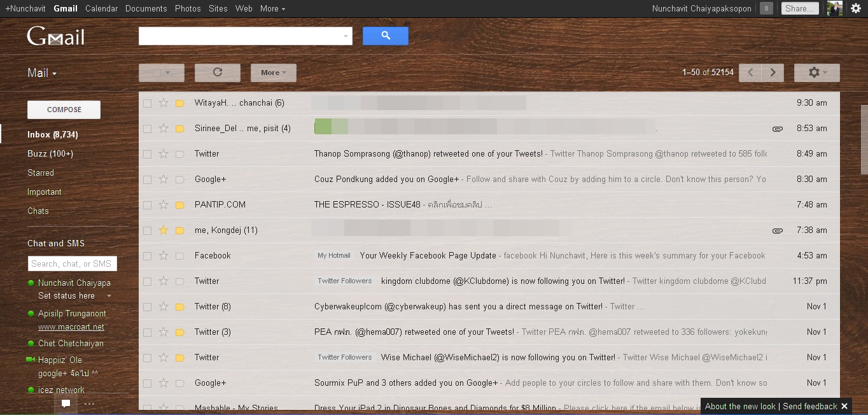This screenshot has height=415, width=868.
Task: Star the Twitter (8) conversation
Action: 164,307
